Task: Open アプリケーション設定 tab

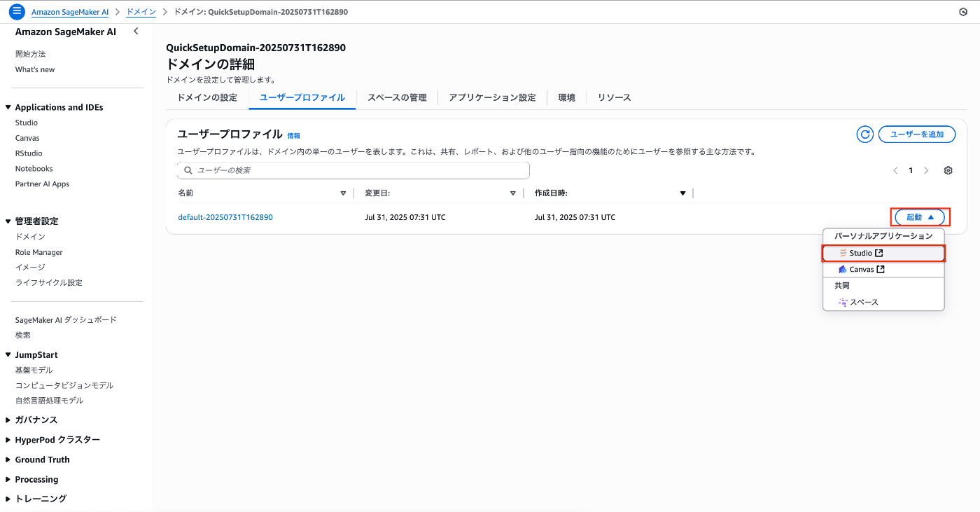Action: pyautogui.click(x=492, y=97)
